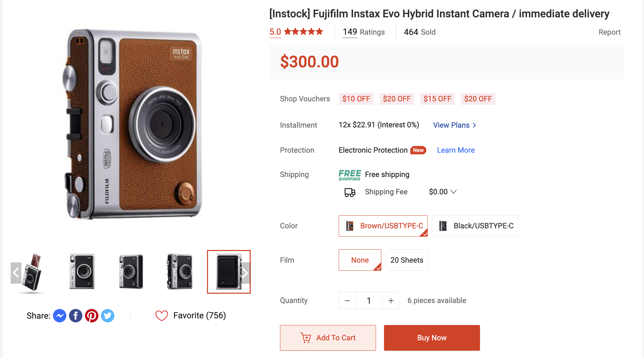
Task: Share product on Twitter
Action: tap(108, 316)
